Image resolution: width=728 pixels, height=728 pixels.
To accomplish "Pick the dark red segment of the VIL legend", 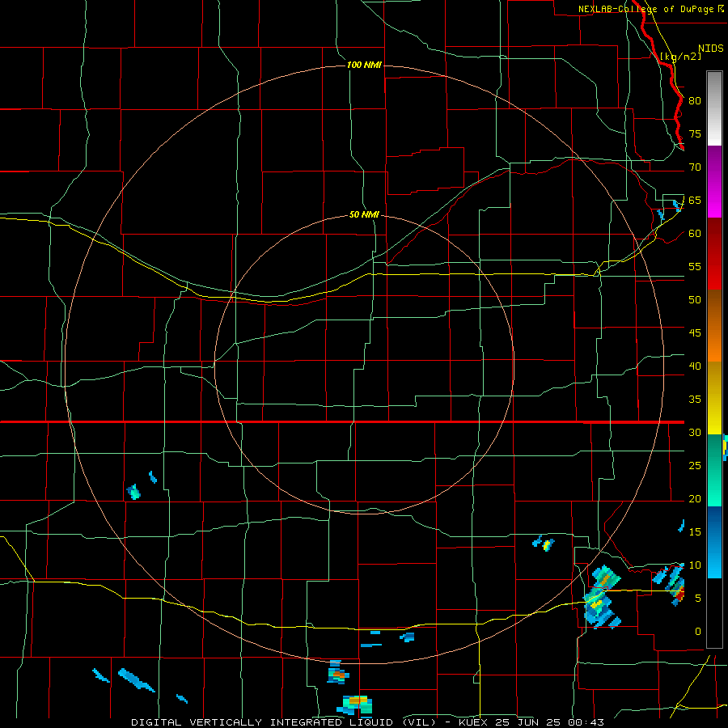I will (714, 253).
